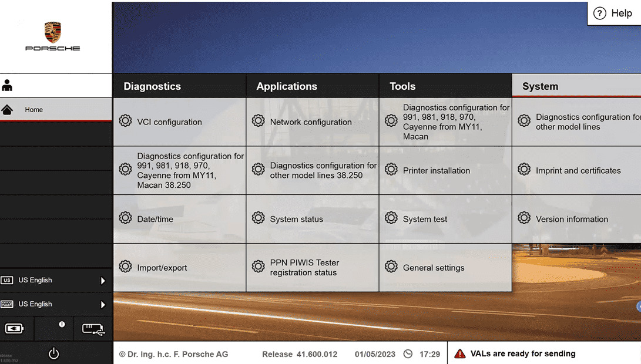This screenshot has width=641, height=364.
Task: Expand the US English language selector arrow
Action: click(103, 281)
